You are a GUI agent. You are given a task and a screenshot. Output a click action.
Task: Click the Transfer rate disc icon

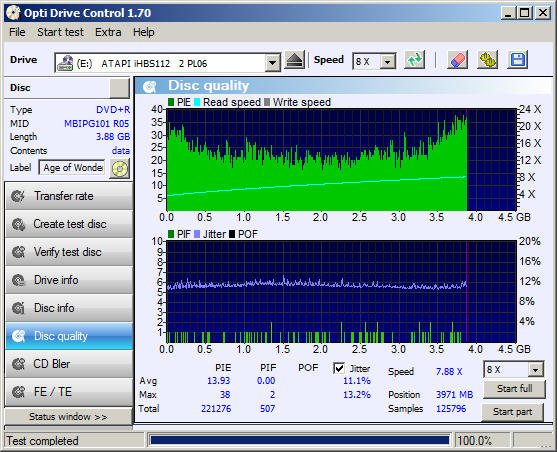pyautogui.click(x=18, y=196)
